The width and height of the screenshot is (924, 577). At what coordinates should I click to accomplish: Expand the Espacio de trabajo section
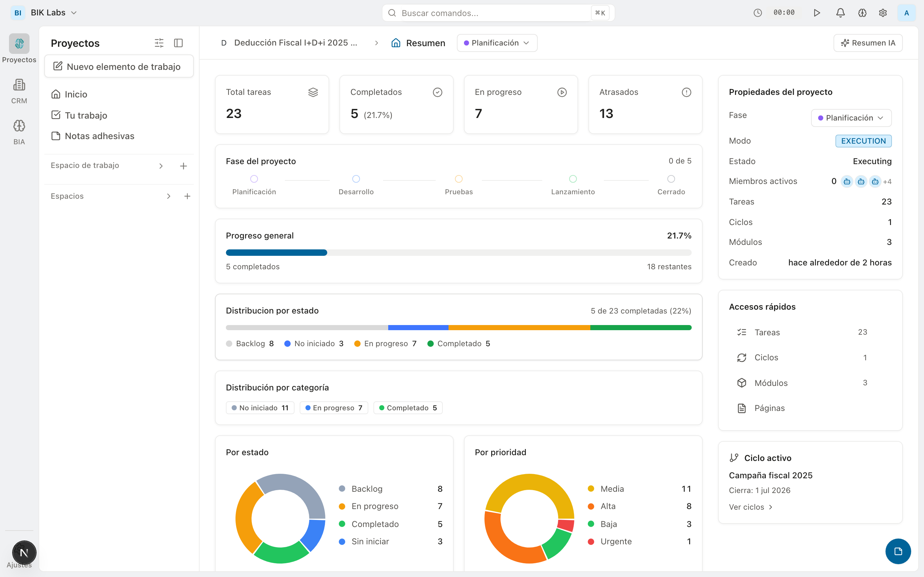pyautogui.click(x=161, y=166)
